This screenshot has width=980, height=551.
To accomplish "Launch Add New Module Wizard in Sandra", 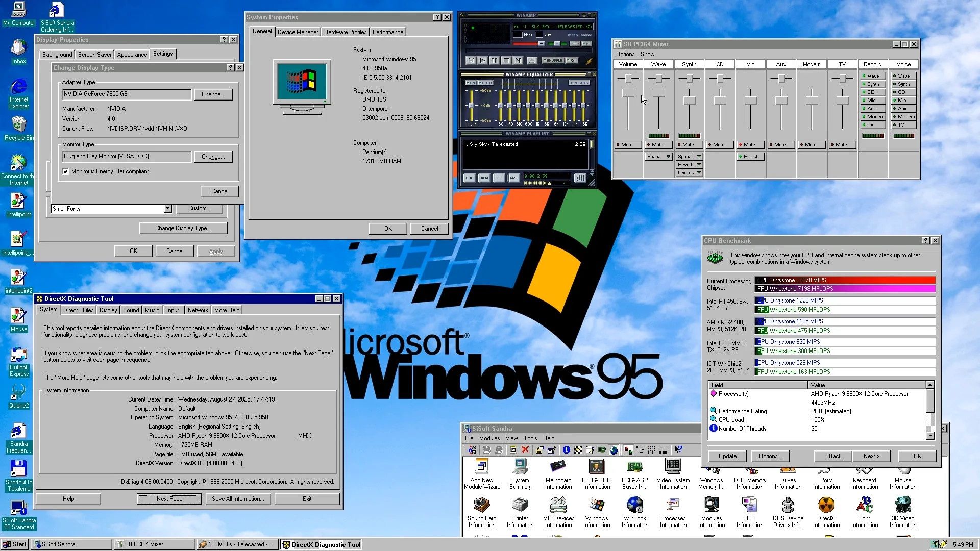I will click(482, 474).
